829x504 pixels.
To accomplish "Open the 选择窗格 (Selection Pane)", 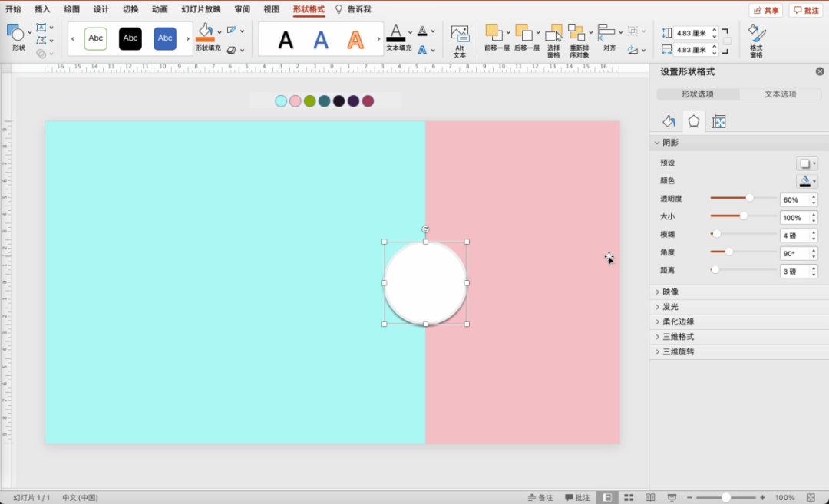I will click(553, 40).
